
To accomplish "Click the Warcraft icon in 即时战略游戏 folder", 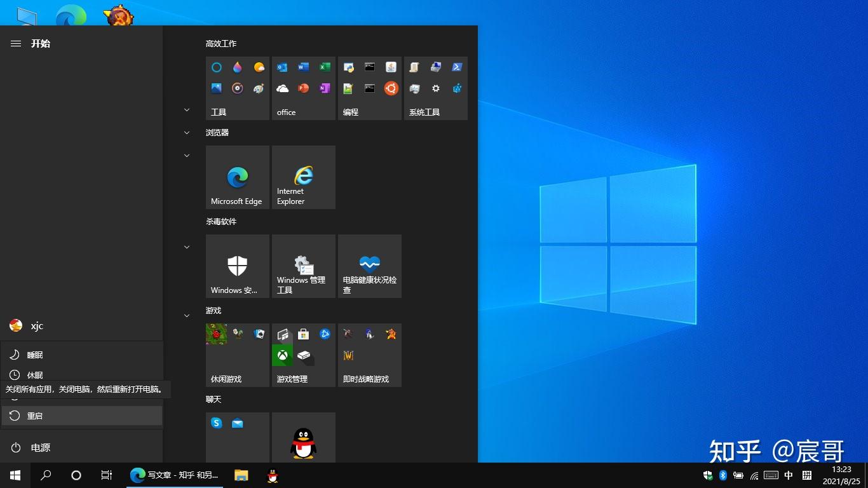I will 349,355.
